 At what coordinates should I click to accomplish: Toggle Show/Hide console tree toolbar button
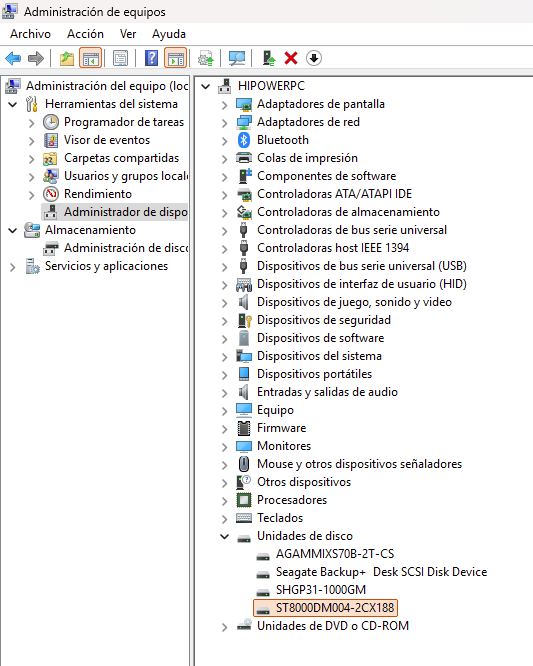click(x=90, y=58)
